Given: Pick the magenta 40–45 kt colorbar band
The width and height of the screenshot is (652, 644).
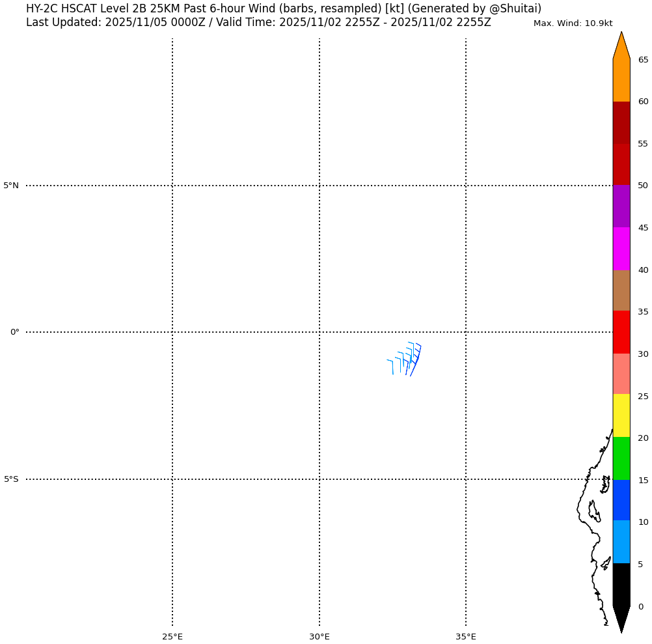Looking at the screenshot, I should pos(621,249).
